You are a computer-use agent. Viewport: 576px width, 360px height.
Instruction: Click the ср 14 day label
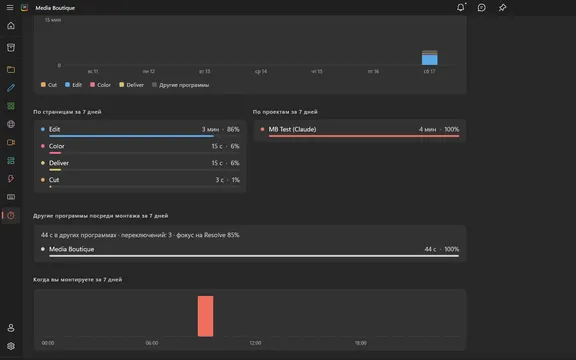coord(261,71)
